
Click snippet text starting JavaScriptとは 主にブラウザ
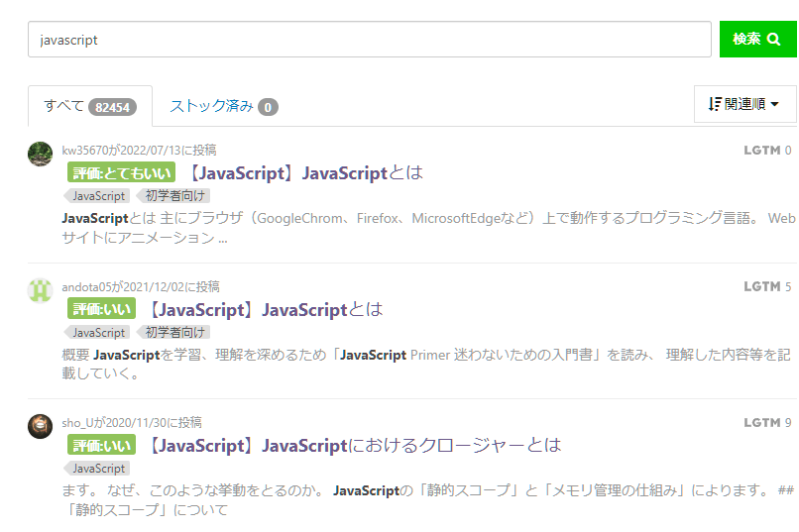(428, 228)
